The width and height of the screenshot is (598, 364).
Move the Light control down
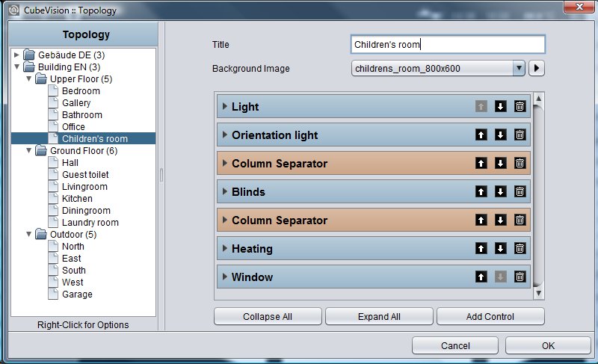point(500,106)
